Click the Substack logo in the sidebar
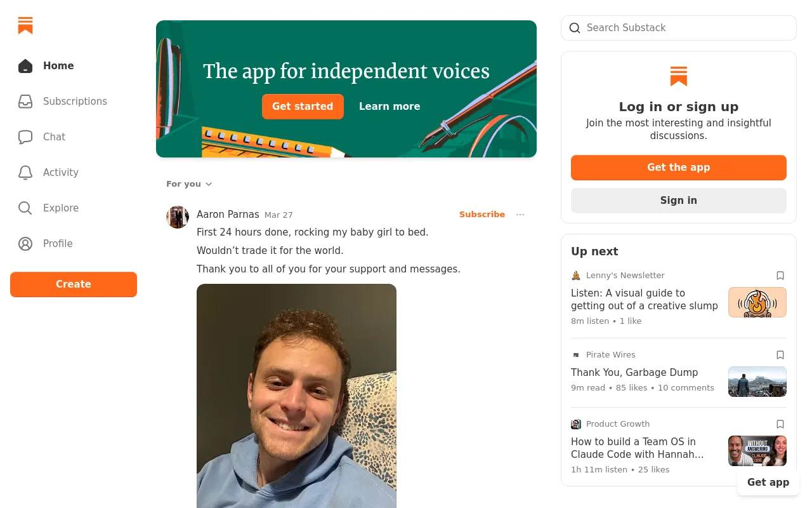812x508 pixels. pos(25,26)
